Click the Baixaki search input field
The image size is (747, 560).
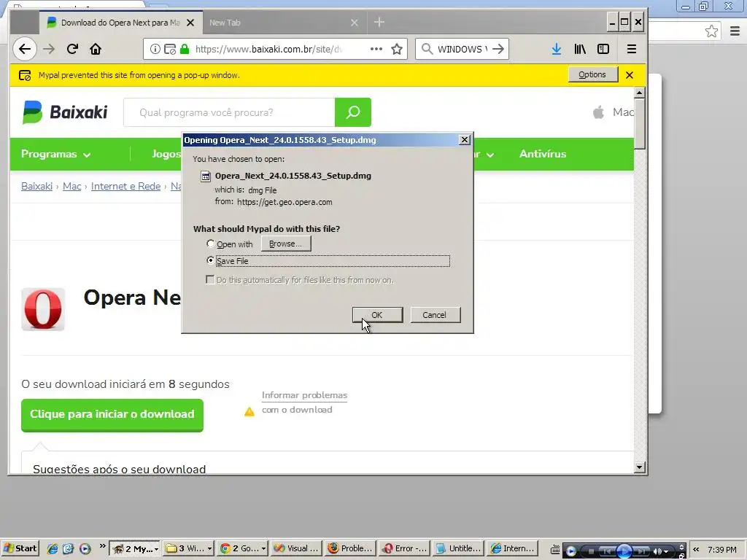point(229,112)
